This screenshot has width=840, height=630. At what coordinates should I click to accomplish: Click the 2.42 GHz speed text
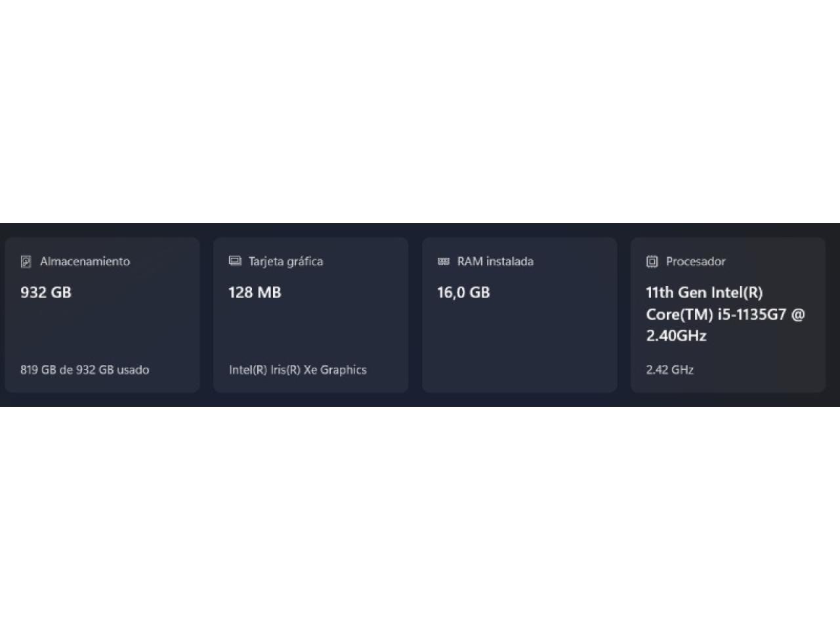[x=669, y=369]
